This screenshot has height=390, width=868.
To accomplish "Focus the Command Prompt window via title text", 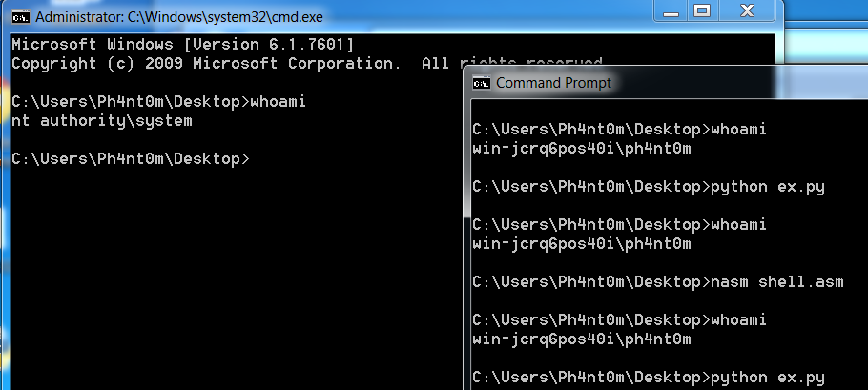I will 553,83.
